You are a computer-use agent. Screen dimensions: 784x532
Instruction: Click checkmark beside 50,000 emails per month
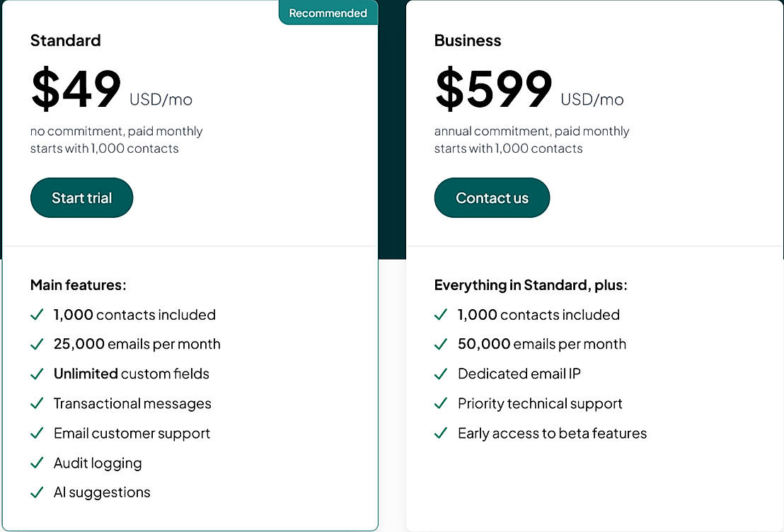pyautogui.click(x=441, y=345)
